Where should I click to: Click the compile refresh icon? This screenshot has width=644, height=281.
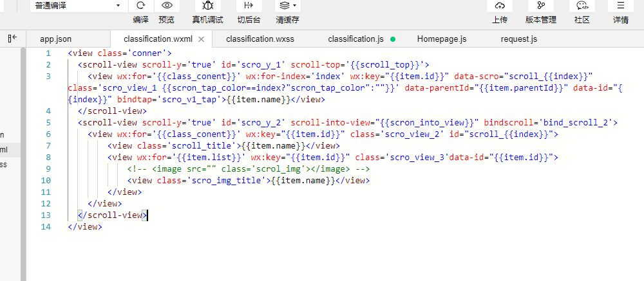tap(141, 5)
